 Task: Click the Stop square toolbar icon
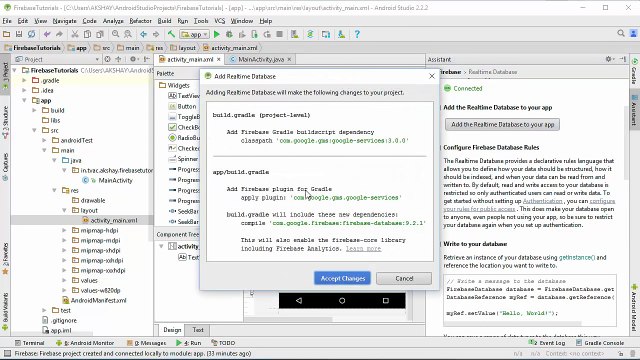pos(280,34)
